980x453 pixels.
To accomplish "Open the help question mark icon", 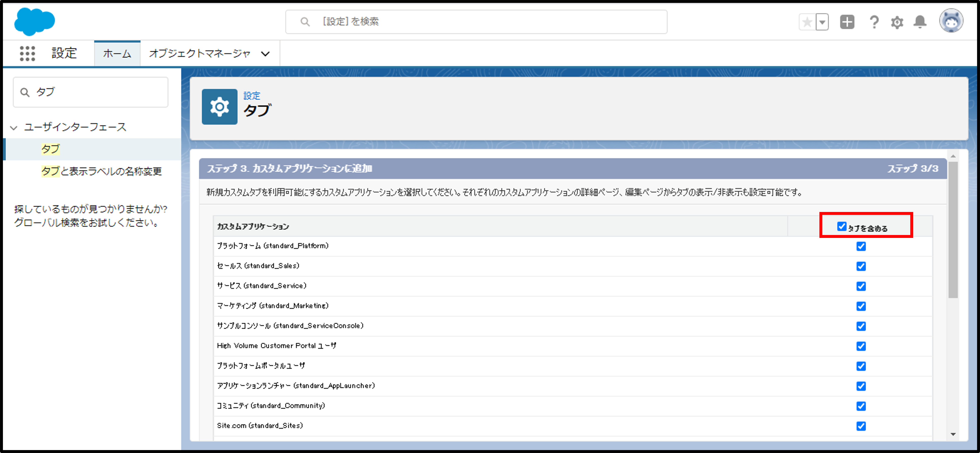I will (x=874, y=22).
